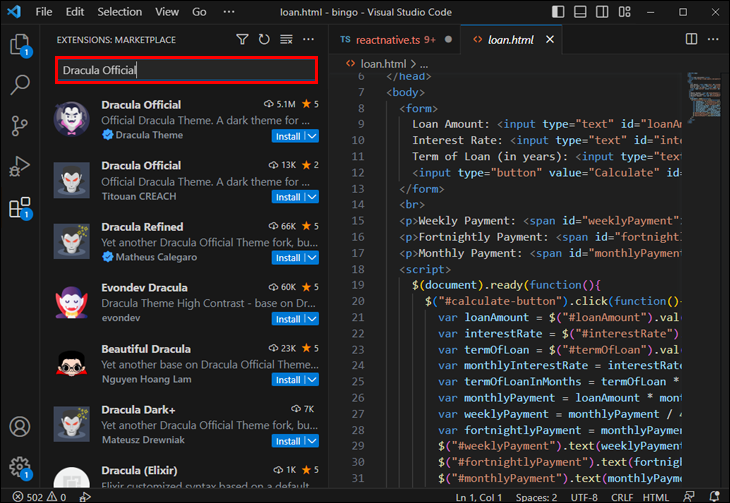Screen dimensions: 730x503
Task: Toggle the secondary side bar layout icon
Action: (602, 12)
